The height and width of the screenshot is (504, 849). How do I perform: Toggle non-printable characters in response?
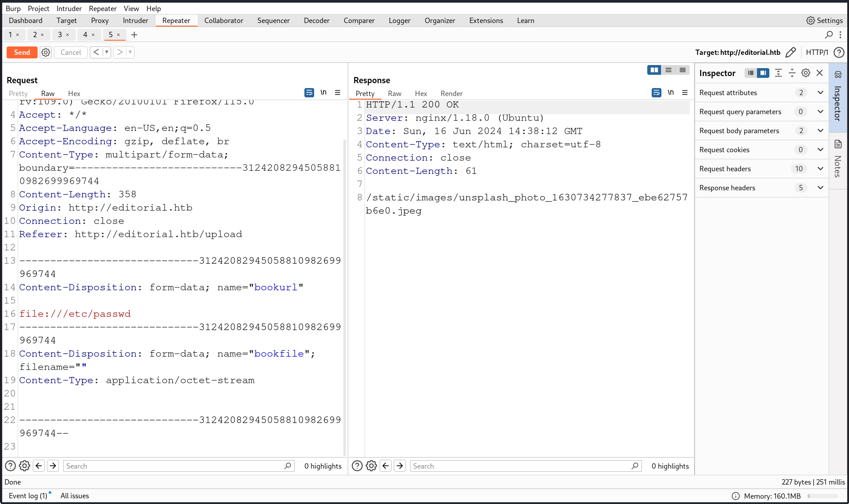[x=671, y=92]
